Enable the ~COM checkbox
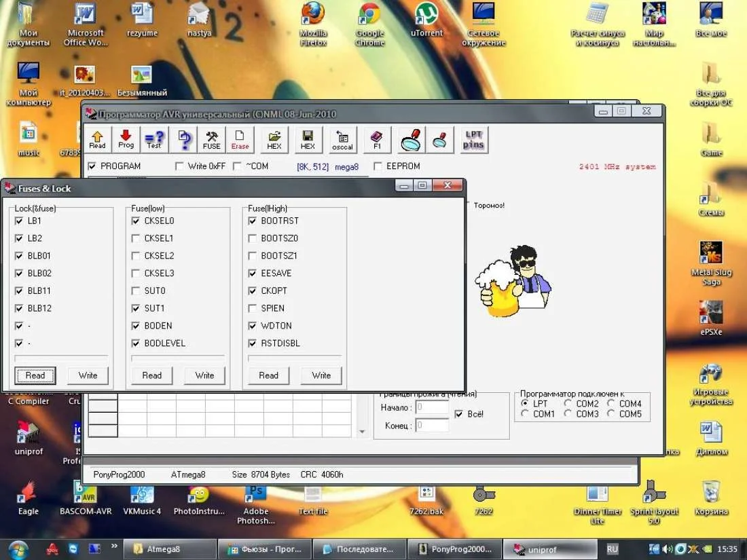The width and height of the screenshot is (747, 560). pyautogui.click(x=237, y=166)
